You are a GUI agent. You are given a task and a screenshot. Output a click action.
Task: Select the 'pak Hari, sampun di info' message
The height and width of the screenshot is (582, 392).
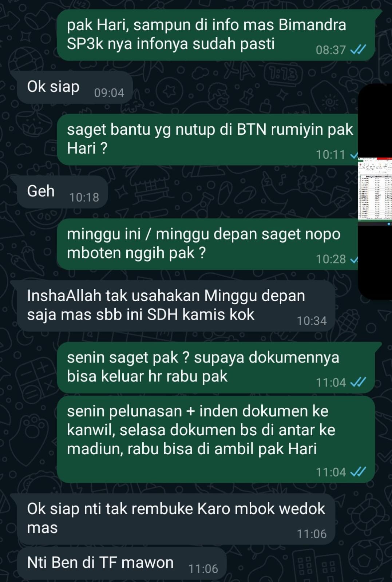pyautogui.click(x=216, y=35)
